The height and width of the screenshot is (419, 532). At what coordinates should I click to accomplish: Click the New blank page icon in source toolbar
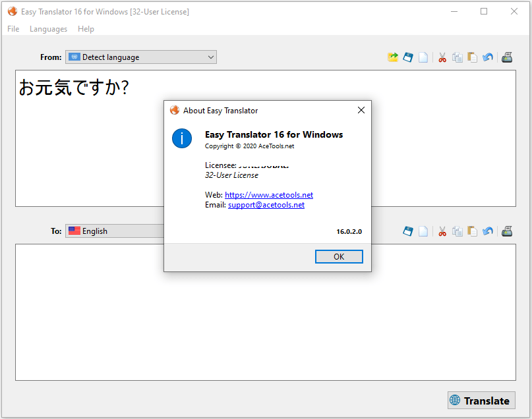(x=423, y=57)
